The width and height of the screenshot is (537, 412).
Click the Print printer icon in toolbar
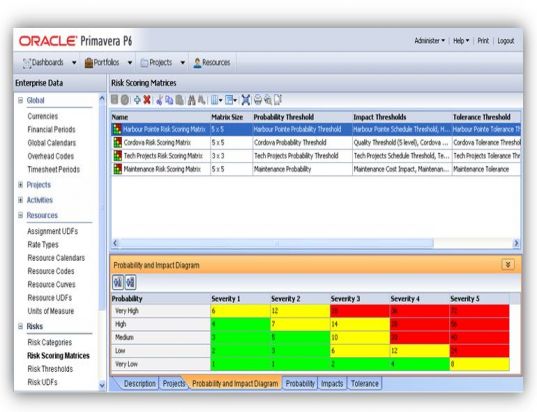[258, 100]
